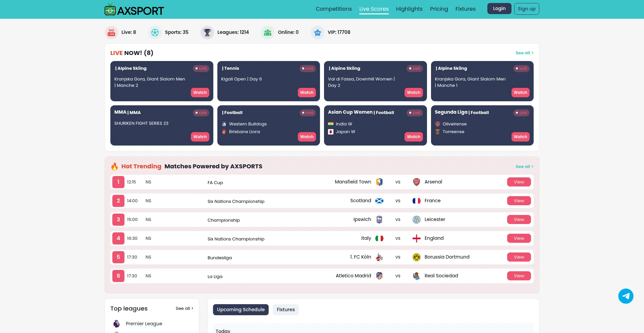Switch to the Fixtures tab below trending

pos(286,310)
